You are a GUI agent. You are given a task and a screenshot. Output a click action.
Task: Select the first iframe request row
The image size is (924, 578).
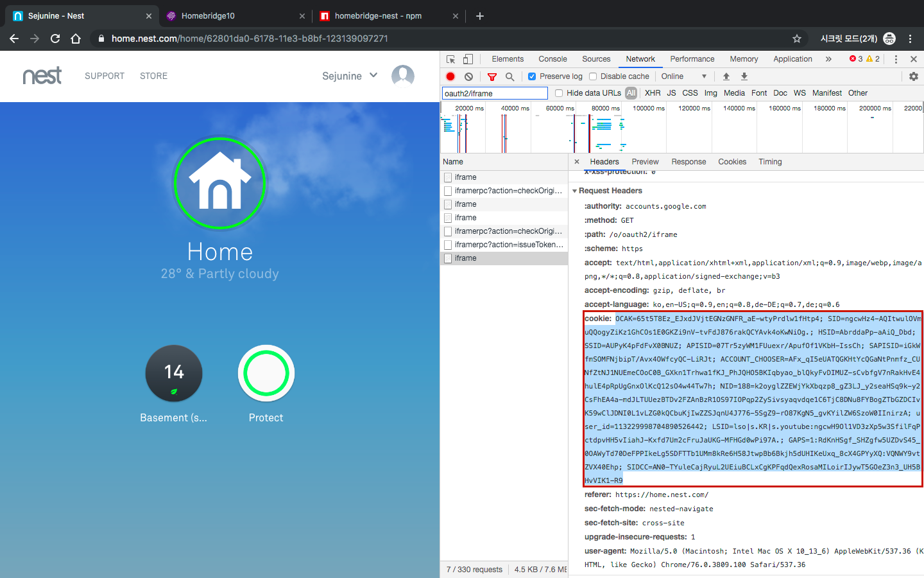click(x=504, y=177)
